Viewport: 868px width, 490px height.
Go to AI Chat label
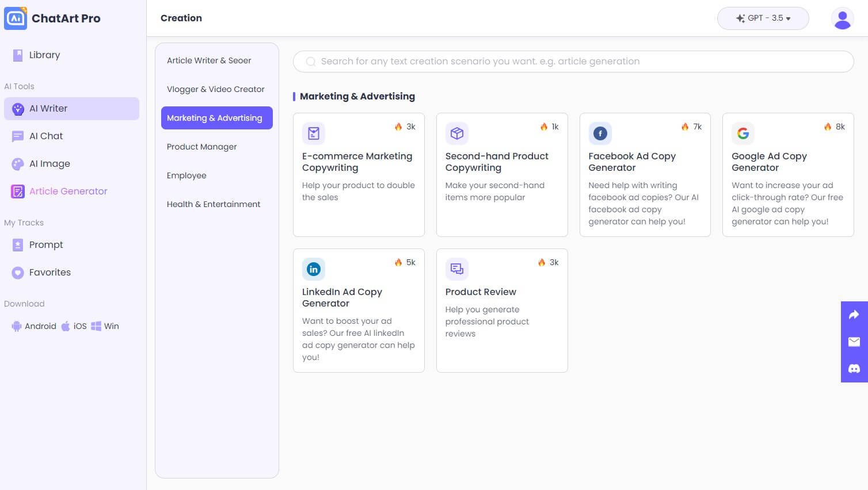click(x=46, y=136)
